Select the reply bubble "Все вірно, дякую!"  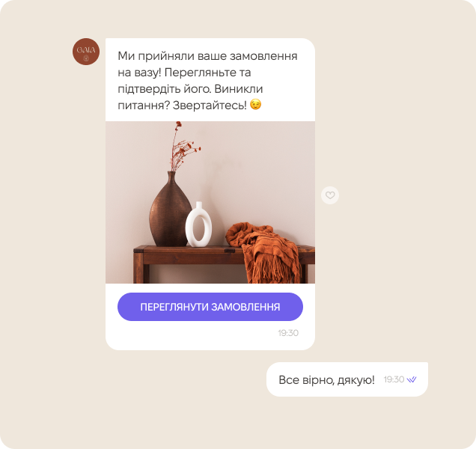tap(347, 379)
